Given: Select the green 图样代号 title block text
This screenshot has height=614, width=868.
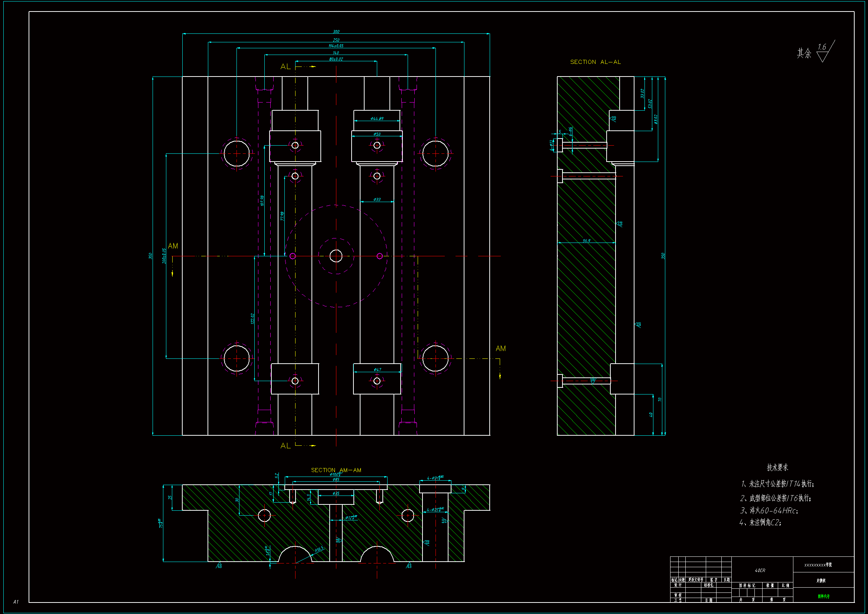Looking at the screenshot, I should coord(823,597).
